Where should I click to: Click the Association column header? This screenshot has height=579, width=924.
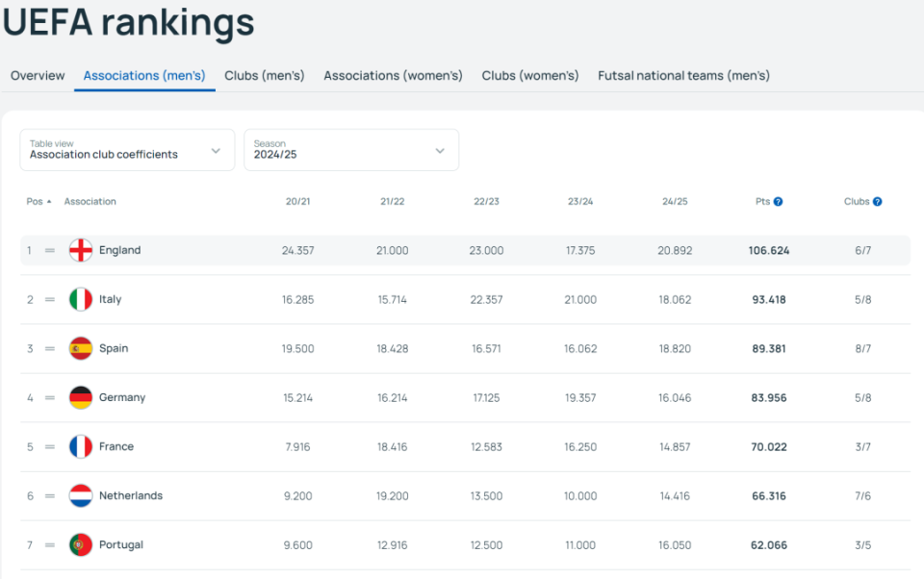pyautogui.click(x=90, y=201)
